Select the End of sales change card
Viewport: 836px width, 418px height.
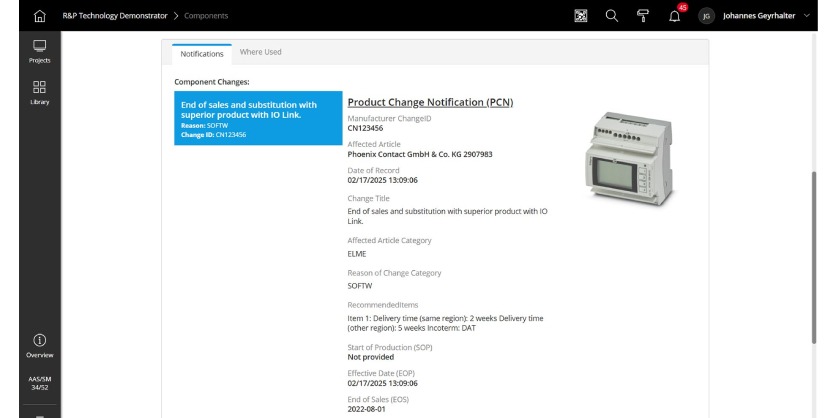click(258, 118)
